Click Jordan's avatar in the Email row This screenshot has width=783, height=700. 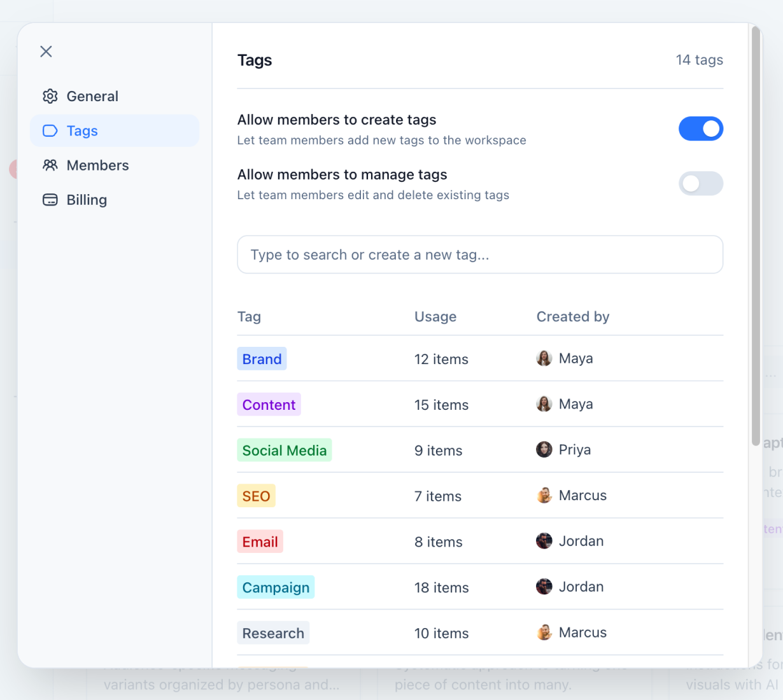tap(544, 540)
